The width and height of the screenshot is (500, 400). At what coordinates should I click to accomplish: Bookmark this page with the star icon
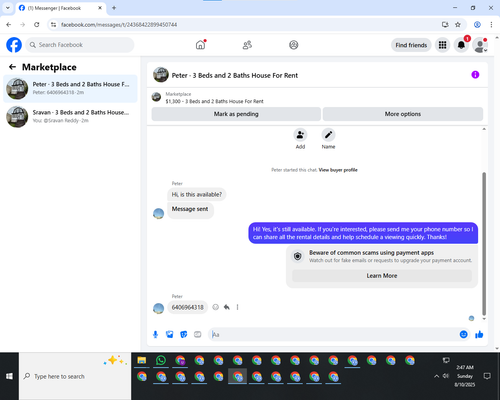458,25
